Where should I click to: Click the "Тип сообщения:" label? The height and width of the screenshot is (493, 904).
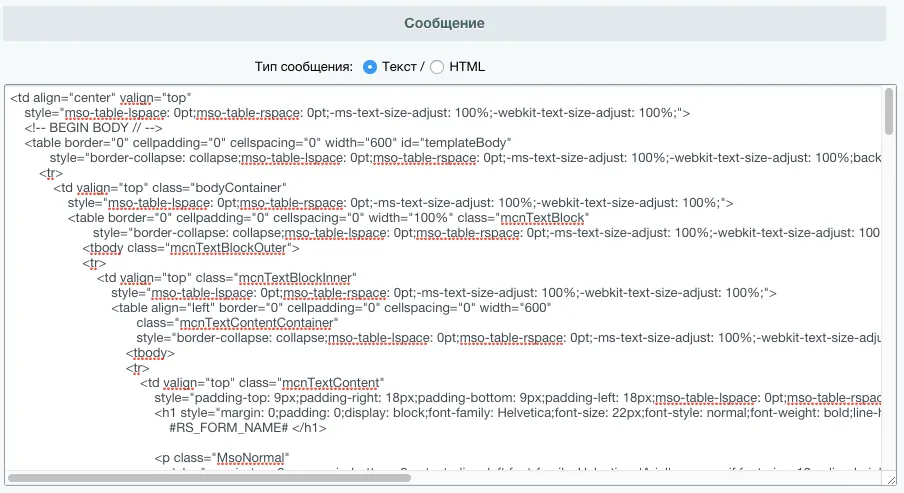click(303, 67)
